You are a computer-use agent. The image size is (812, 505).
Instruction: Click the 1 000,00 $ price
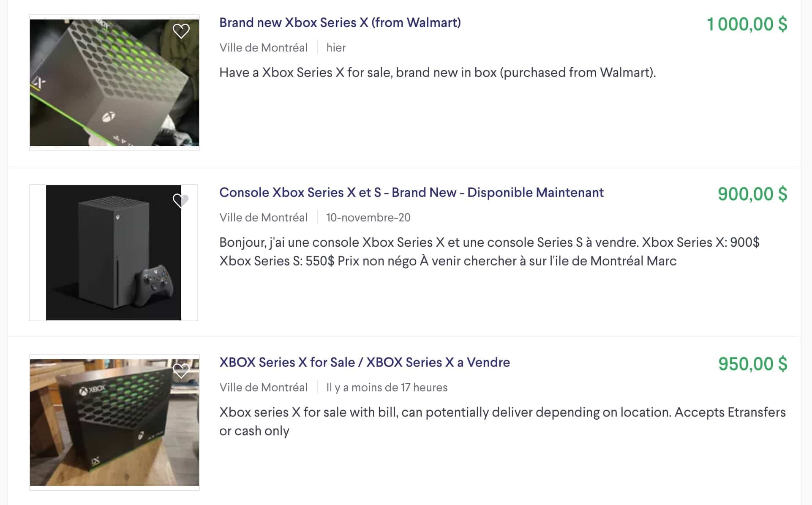pyautogui.click(x=747, y=24)
